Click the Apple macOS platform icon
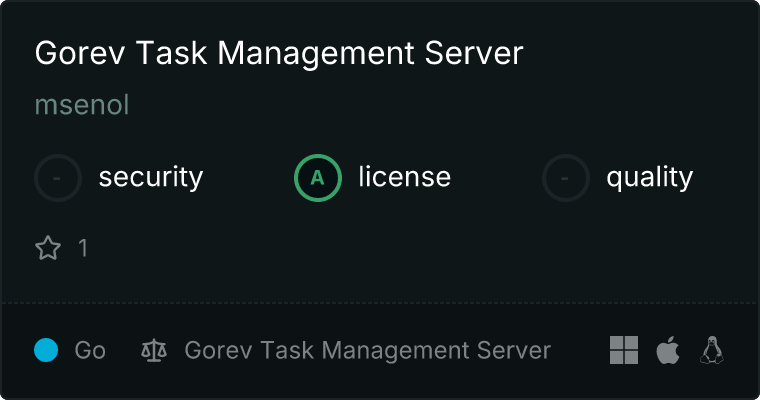The height and width of the screenshot is (400, 760). pyautogui.click(x=668, y=350)
